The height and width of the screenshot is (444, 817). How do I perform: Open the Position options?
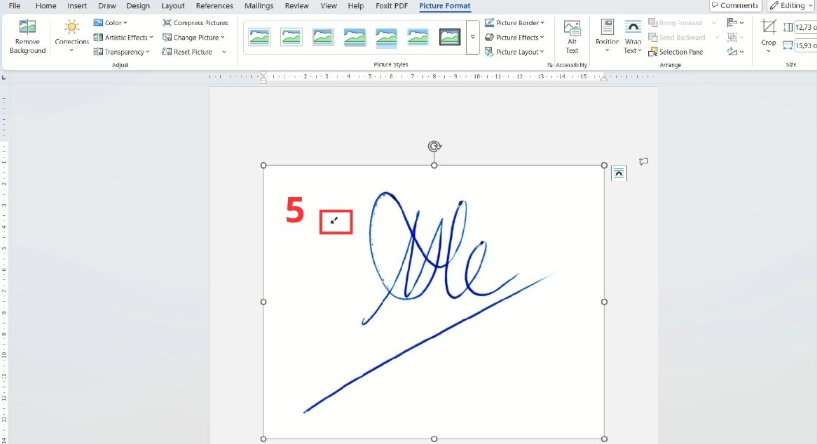coord(607,36)
